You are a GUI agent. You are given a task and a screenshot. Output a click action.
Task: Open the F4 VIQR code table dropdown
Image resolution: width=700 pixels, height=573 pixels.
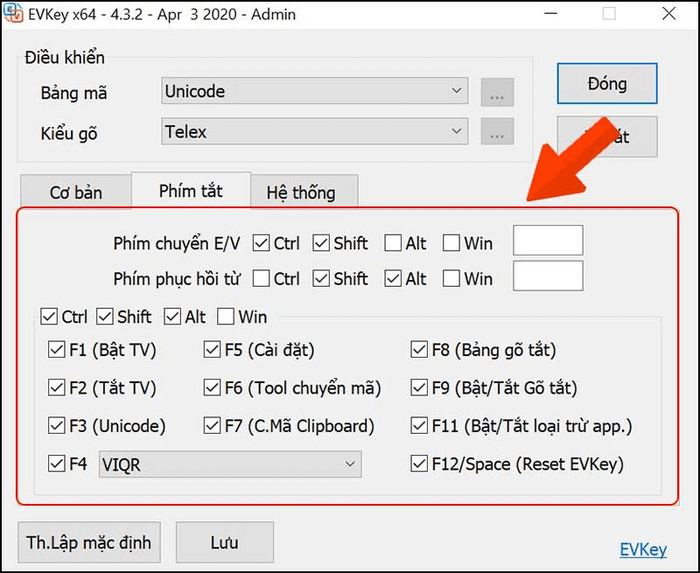(x=230, y=464)
